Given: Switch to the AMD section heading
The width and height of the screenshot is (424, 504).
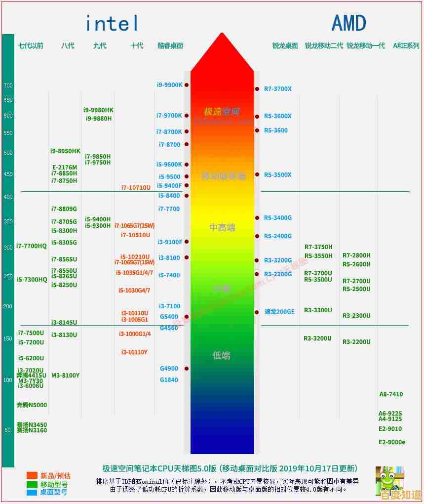Looking at the screenshot, I should coord(349,22).
